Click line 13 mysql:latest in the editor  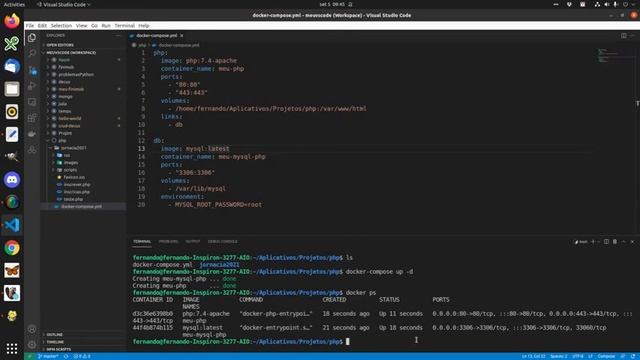point(207,149)
